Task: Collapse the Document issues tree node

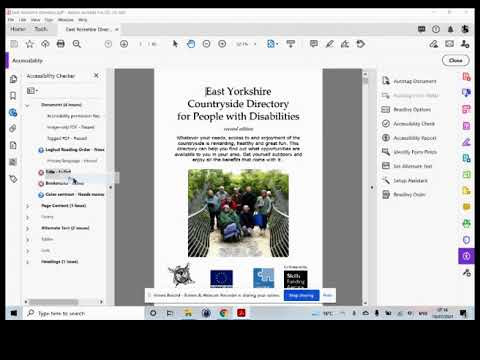Action: tap(27, 105)
